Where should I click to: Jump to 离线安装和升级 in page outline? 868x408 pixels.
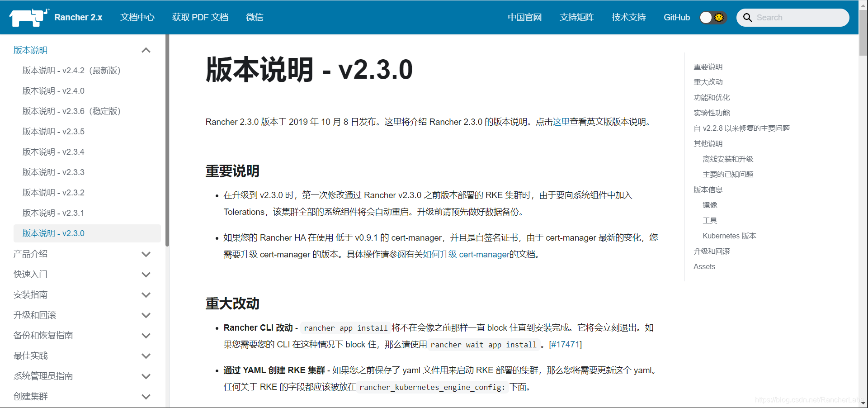coord(728,159)
